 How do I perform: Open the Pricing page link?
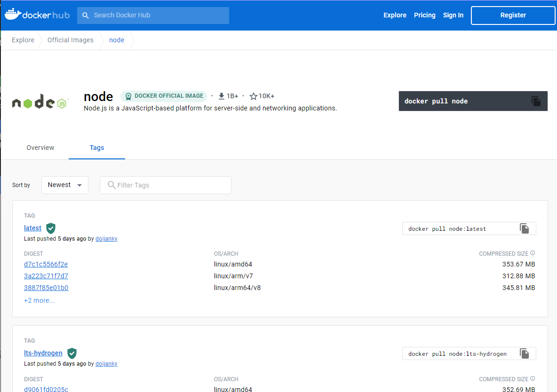click(424, 15)
